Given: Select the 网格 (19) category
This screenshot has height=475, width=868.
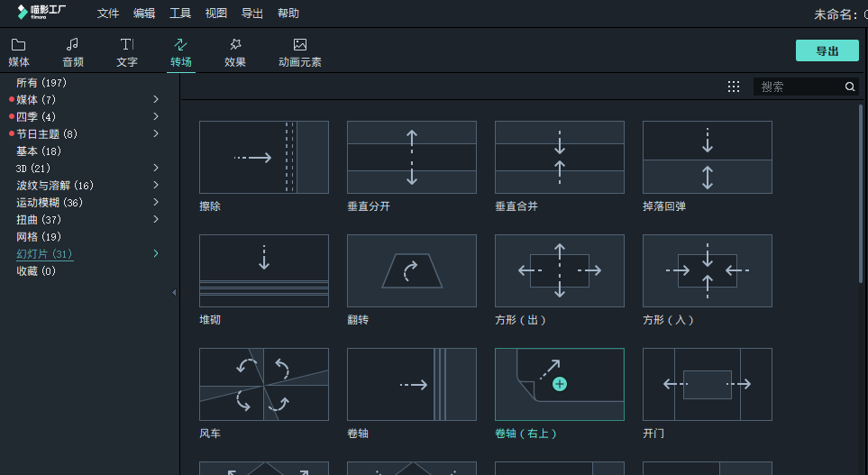Looking at the screenshot, I should pos(39,237).
